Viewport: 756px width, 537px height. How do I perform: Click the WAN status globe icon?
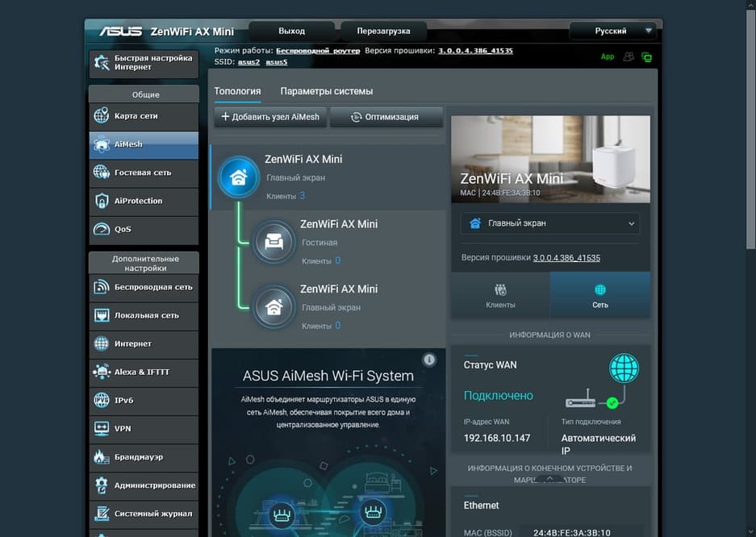624,368
